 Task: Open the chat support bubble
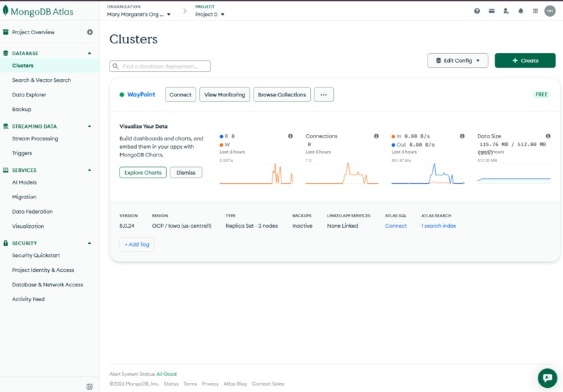(x=547, y=377)
